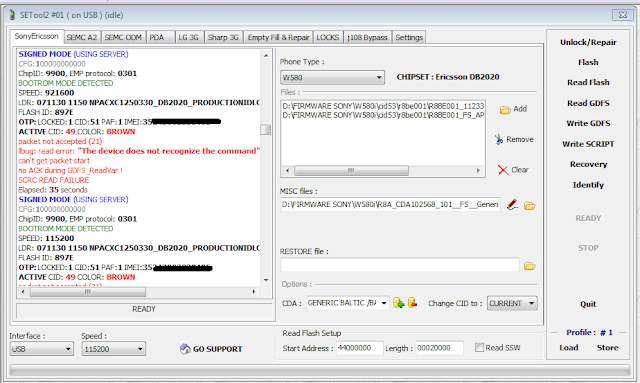Click the Write SCRIPT button

[x=588, y=144]
